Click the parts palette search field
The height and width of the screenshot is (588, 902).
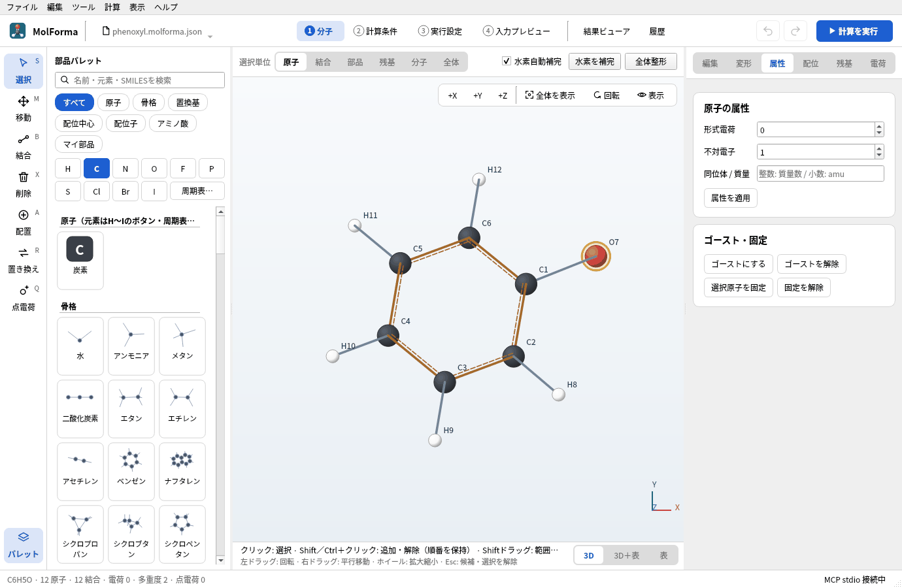point(140,80)
